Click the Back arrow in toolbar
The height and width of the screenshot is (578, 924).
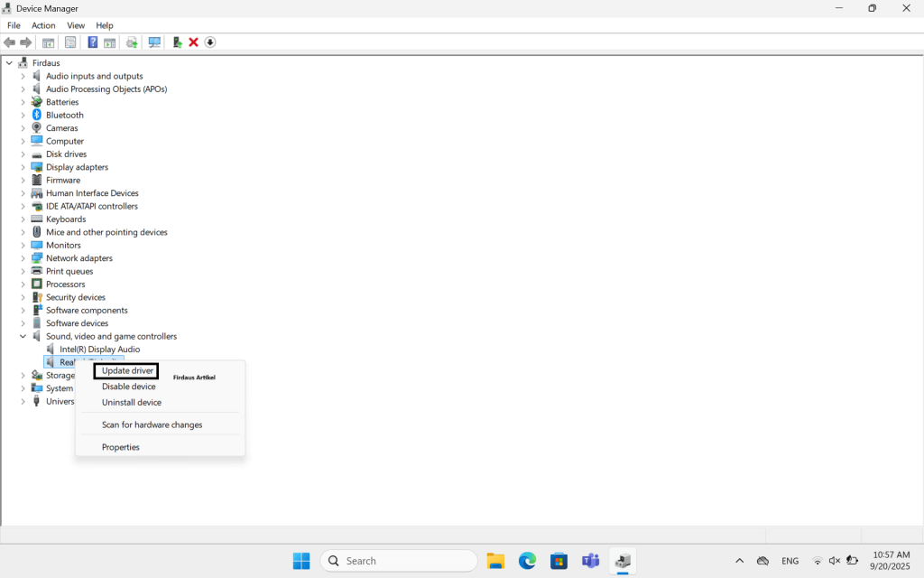click(9, 42)
